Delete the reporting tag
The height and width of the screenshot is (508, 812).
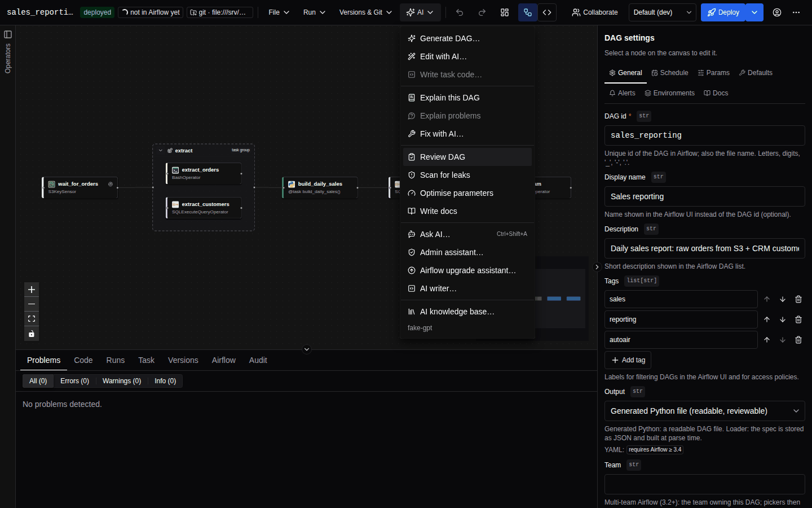pos(798,319)
